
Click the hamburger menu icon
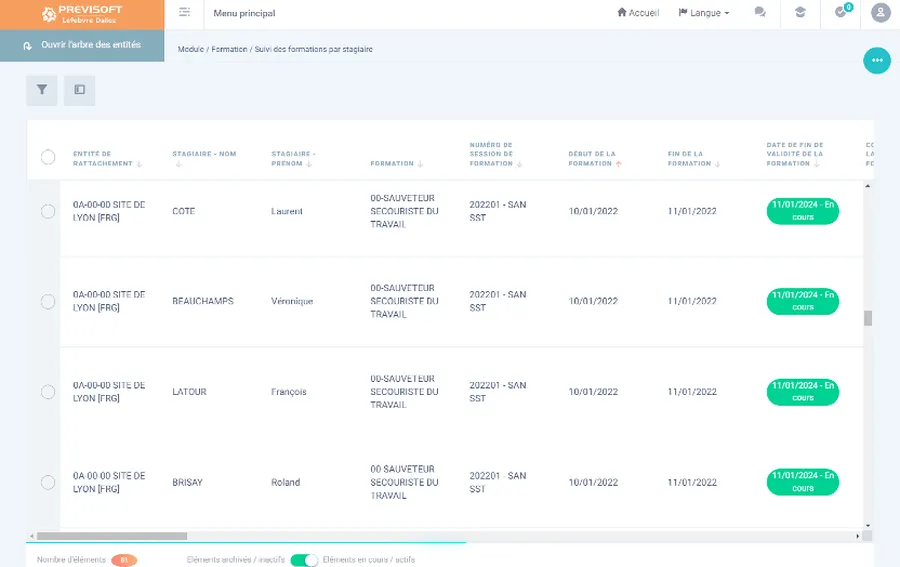184,12
